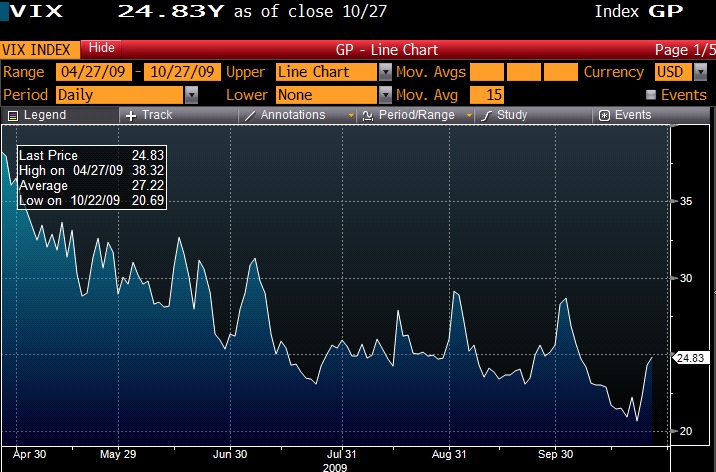This screenshot has height=472, width=716.
Task: Open the Period Daily dropdown
Action: 191,94
